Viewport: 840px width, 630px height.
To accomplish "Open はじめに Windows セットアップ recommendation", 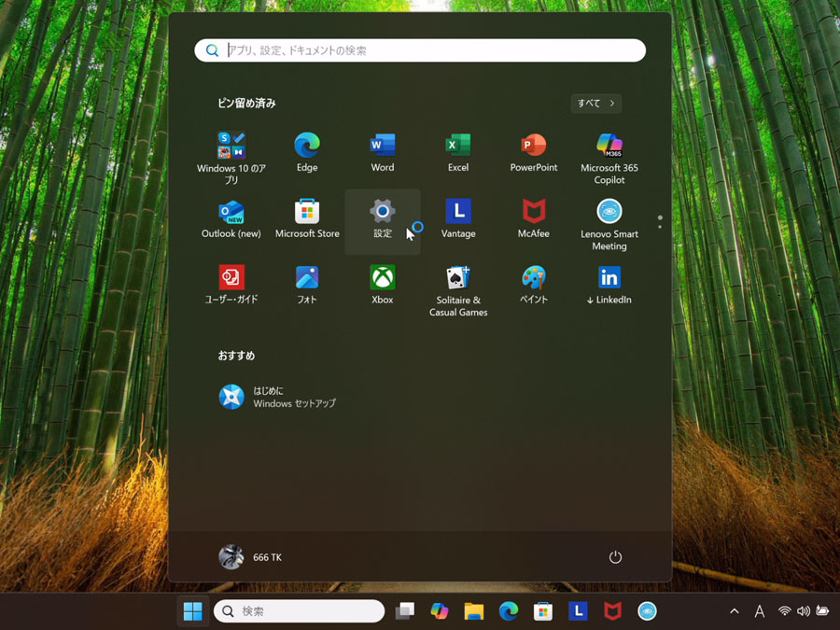I will [x=277, y=397].
